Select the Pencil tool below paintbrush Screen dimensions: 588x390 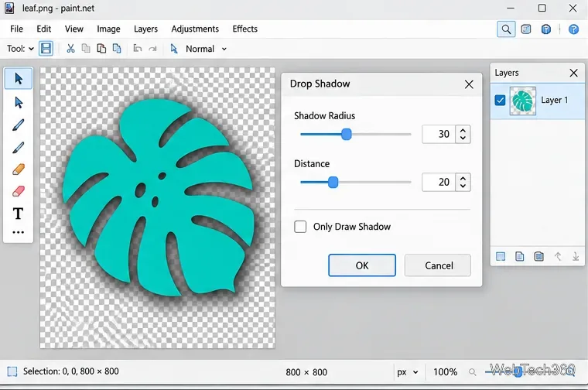tap(19, 147)
